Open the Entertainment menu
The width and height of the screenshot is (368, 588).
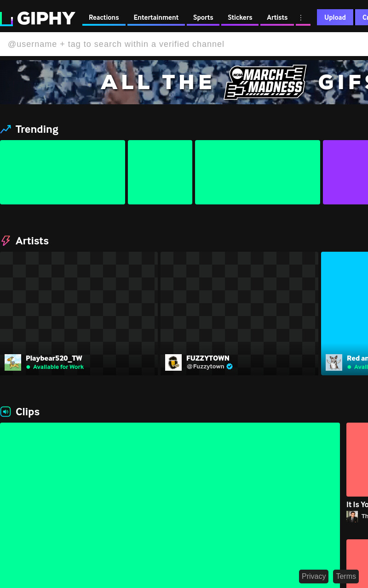156,17
